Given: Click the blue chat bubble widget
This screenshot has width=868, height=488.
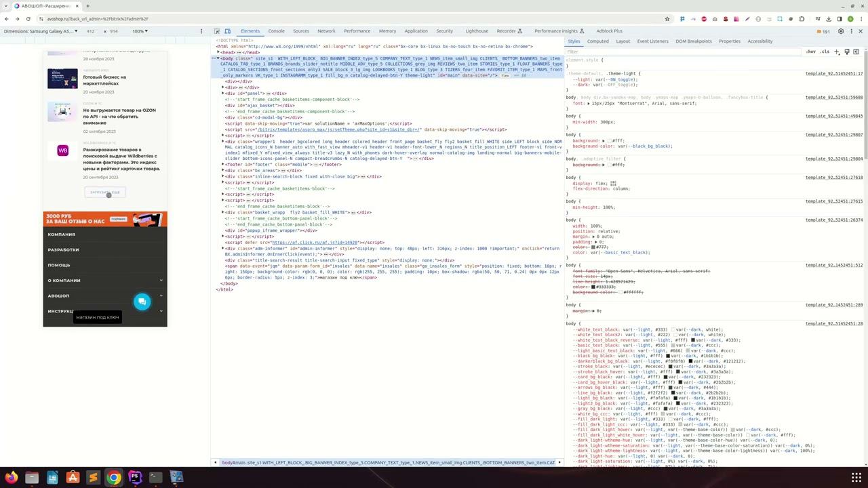Looking at the screenshot, I should tap(142, 302).
